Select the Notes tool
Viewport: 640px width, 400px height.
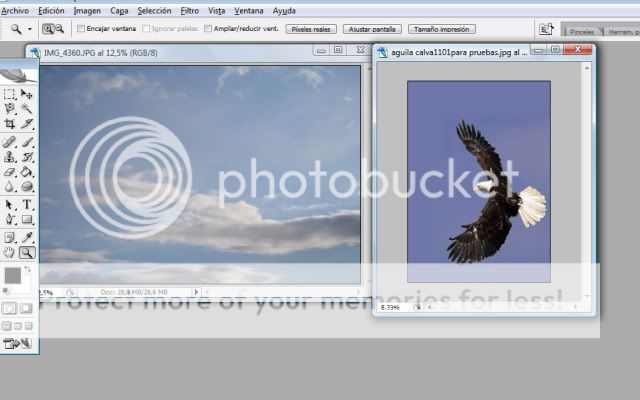tap(9, 238)
